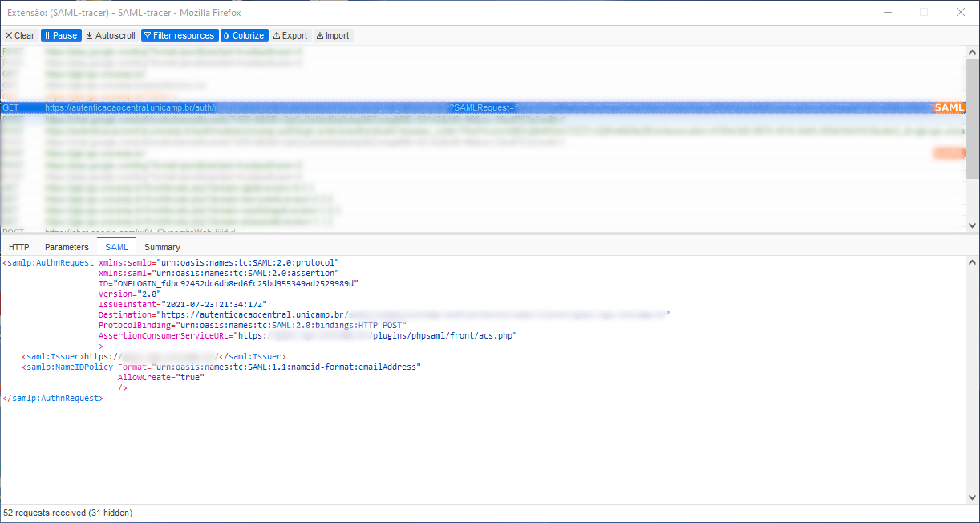Switch to the HTTP tab
The height and width of the screenshot is (523, 980).
(x=18, y=247)
